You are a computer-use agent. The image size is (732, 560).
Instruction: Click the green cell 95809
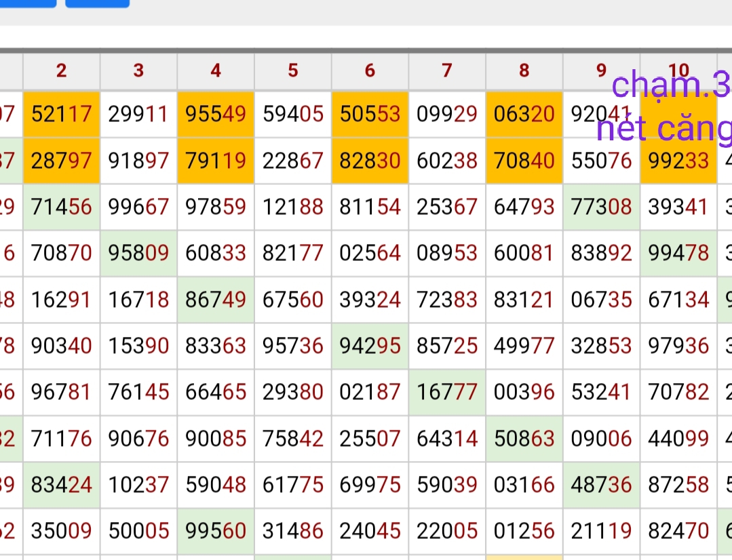tap(138, 253)
